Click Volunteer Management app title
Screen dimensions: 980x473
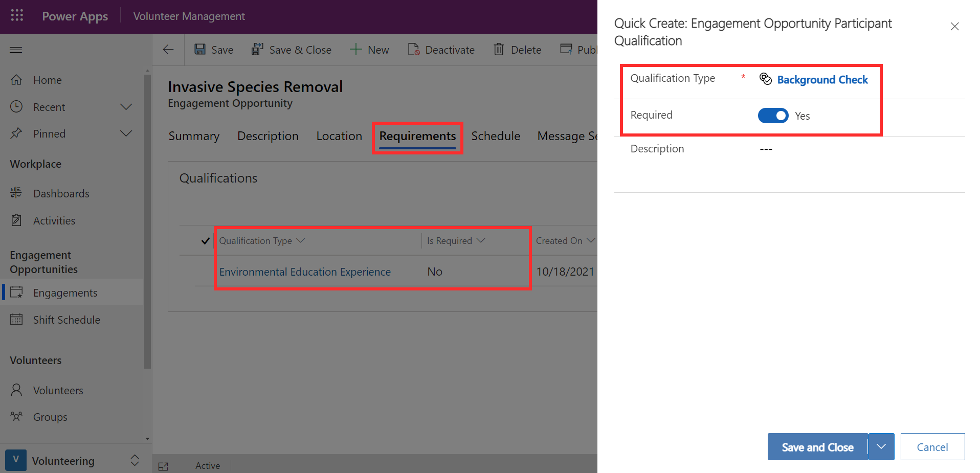[189, 16]
